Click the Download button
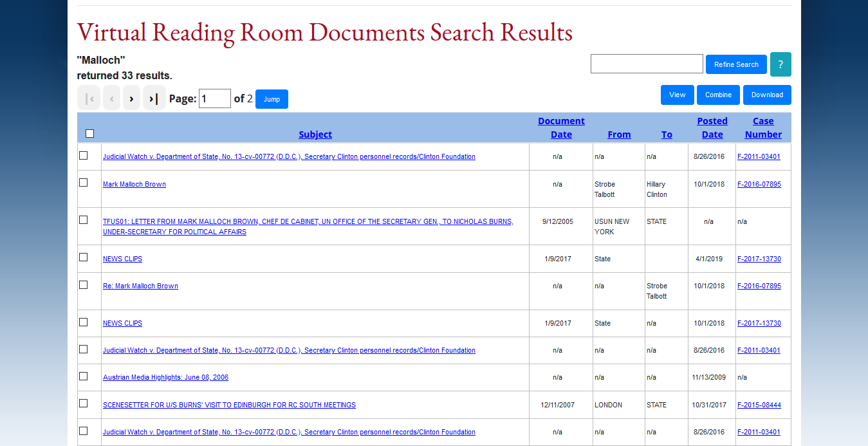The image size is (868, 446). [x=767, y=95]
